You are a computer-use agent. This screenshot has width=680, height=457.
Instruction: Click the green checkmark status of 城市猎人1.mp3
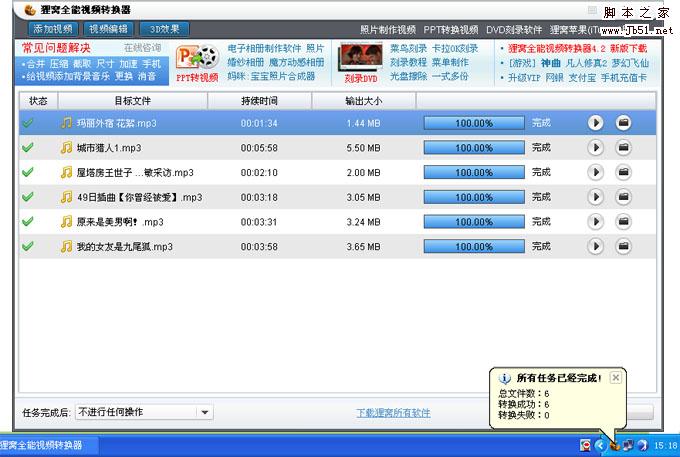28,147
